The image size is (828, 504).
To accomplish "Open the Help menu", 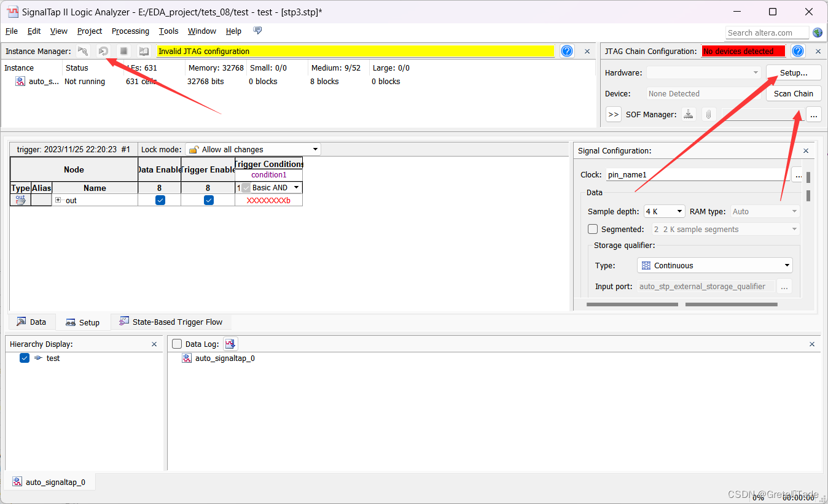I will pos(233,31).
